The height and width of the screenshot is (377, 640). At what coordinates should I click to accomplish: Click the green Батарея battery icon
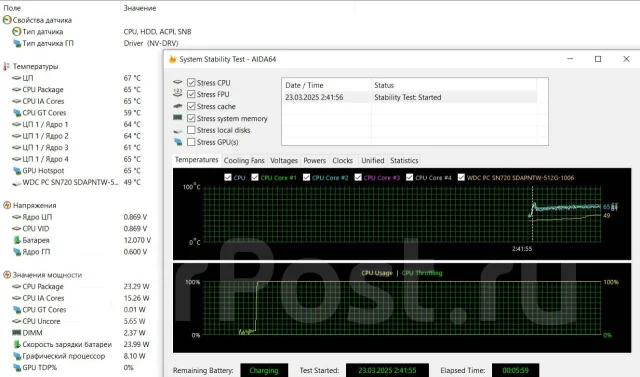17,240
